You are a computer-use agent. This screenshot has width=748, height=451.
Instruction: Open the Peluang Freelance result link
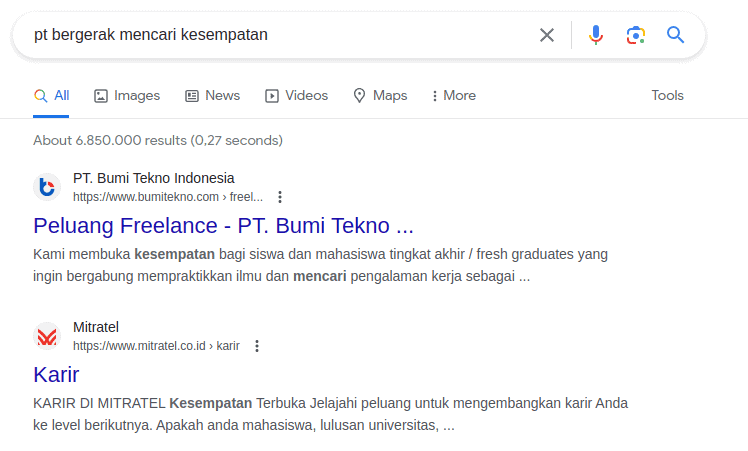pos(223,224)
